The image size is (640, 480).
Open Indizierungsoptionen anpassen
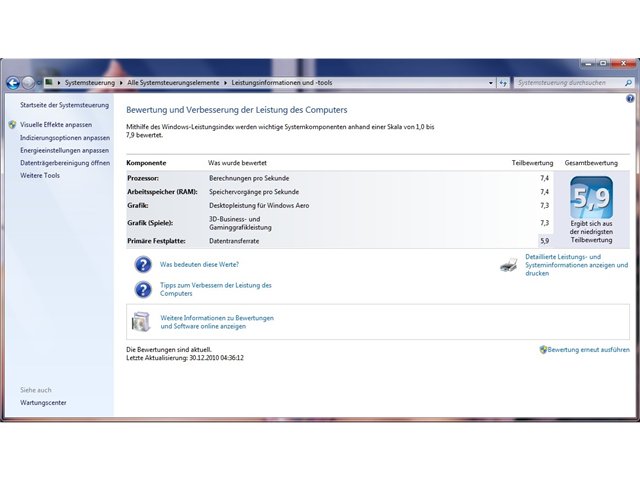[x=65, y=138]
